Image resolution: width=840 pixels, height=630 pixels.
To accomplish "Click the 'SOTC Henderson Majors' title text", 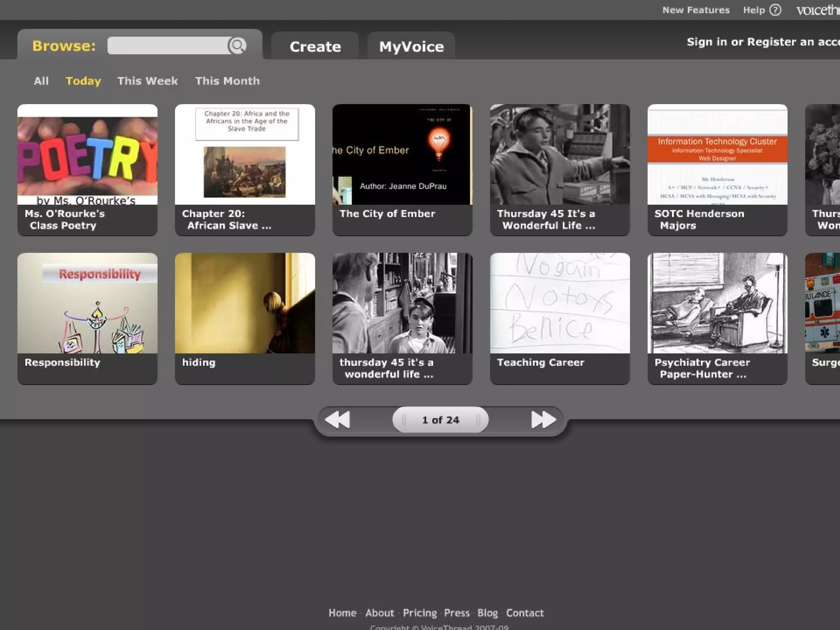I will (x=699, y=219).
